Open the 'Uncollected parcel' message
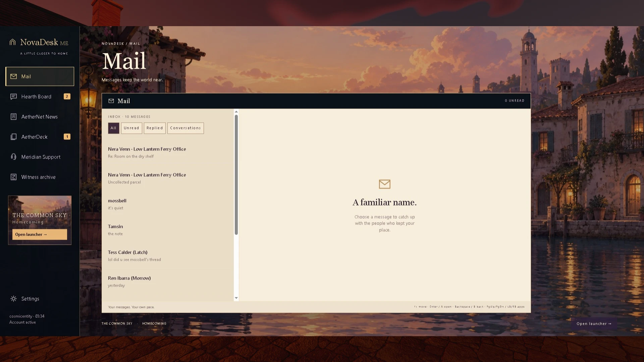Viewport: 644px width, 362px height. pos(168,178)
